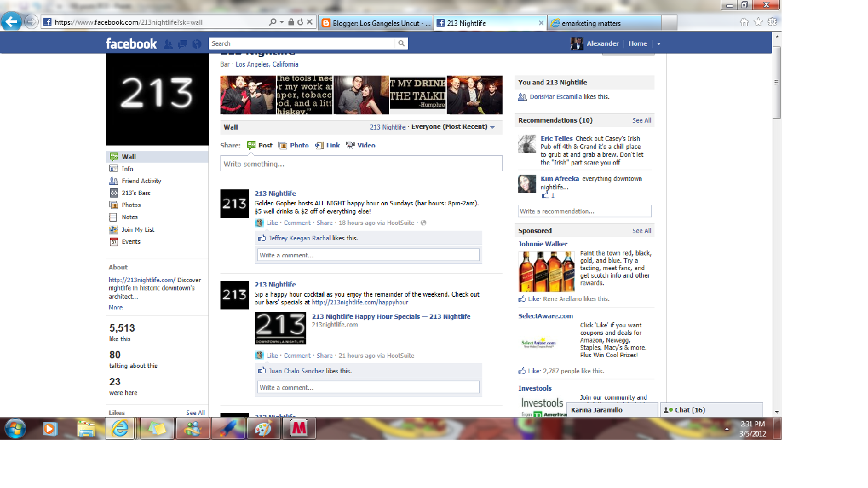Open McAfee red M taskbar icon
The width and height of the screenshot is (868, 488).
coord(298,429)
